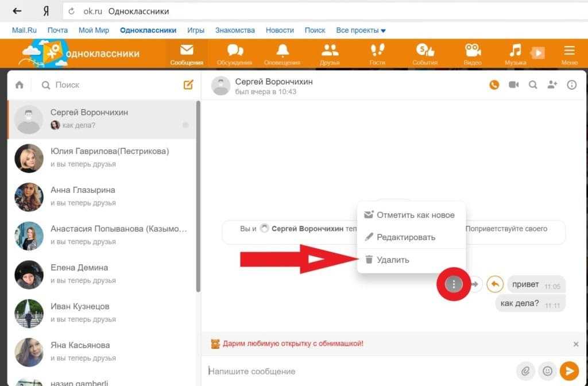Viewport: 588px width, 386px height.
Task: Open the Меню hamburger in orange toolbar
Action: click(569, 53)
